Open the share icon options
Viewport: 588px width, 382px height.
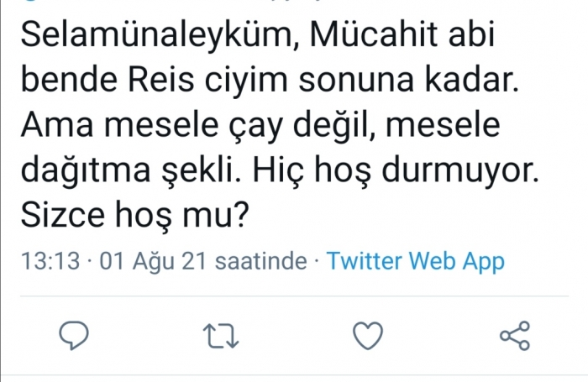(x=514, y=336)
